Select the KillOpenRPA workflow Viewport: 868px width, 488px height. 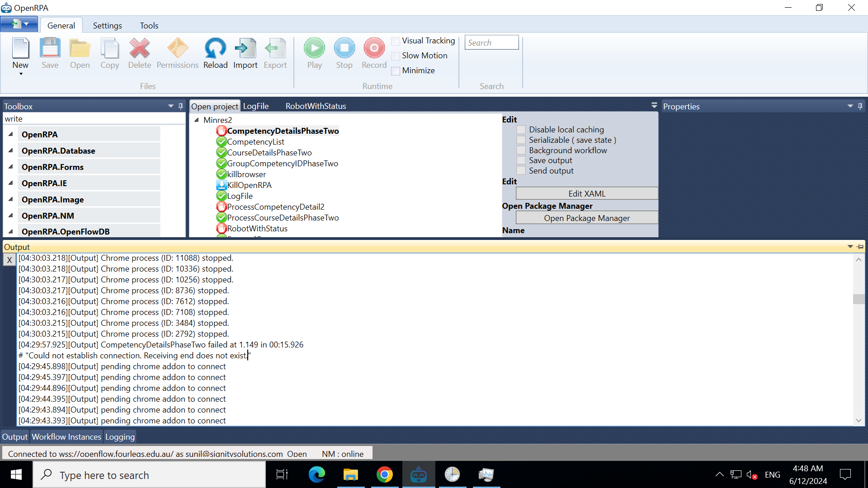click(249, 185)
